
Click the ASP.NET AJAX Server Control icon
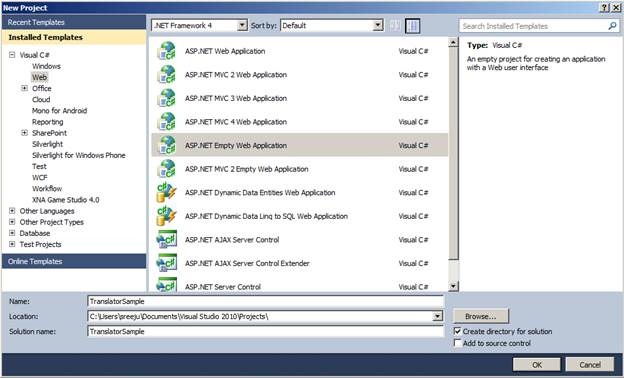point(167,240)
